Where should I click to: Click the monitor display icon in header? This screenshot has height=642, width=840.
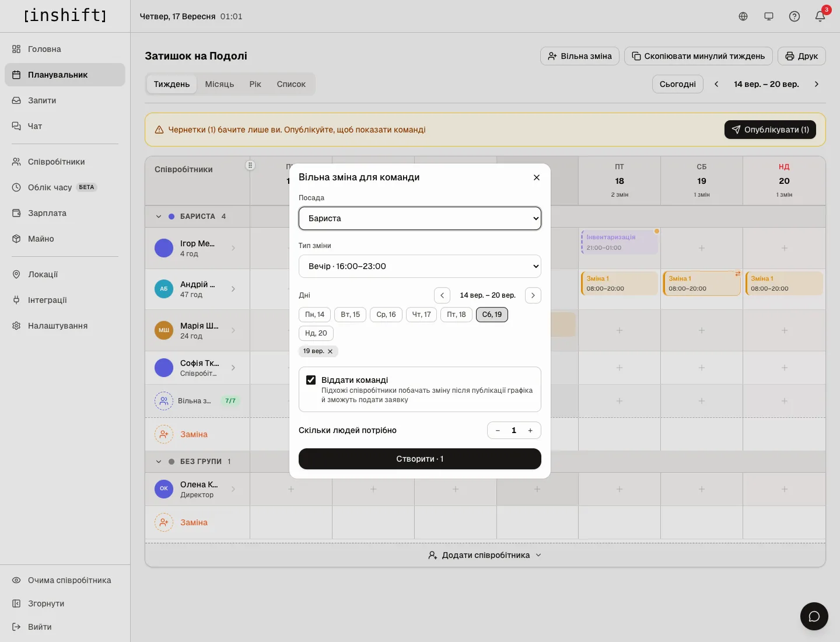[x=769, y=16]
